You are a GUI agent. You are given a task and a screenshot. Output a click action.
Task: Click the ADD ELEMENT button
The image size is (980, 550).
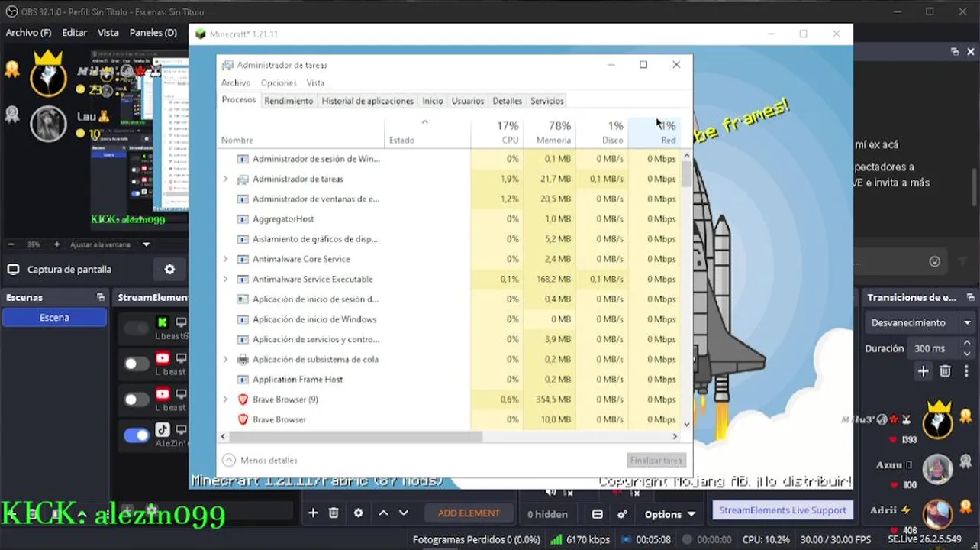[469, 513]
